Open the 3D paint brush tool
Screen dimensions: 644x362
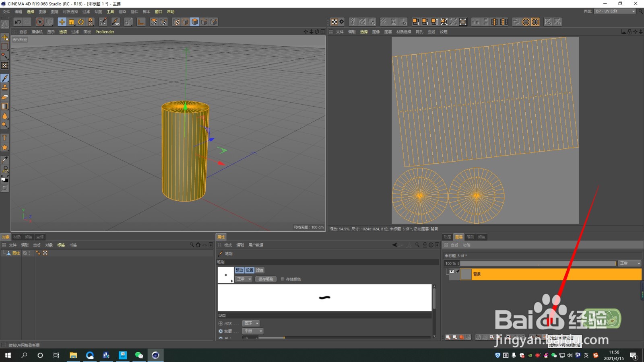116,22
